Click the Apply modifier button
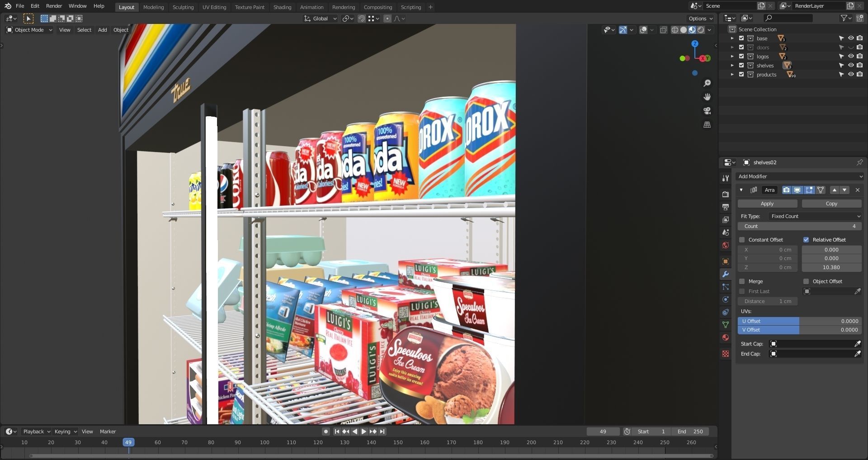The height and width of the screenshot is (460, 868). click(x=767, y=204)
